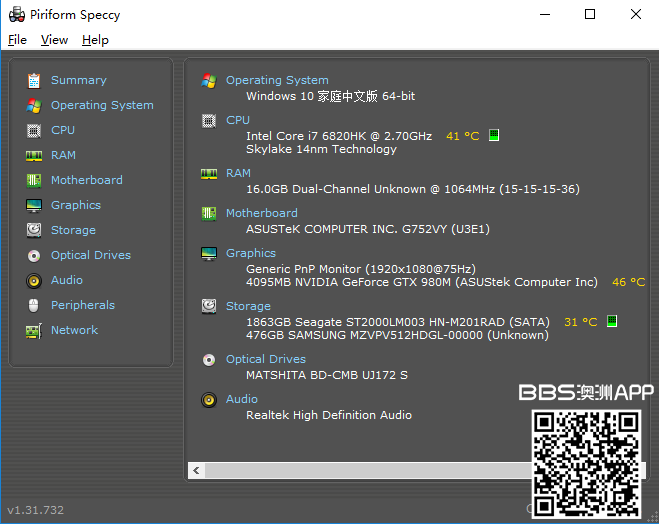Open the View menu
The width and height of the screenshot is (659, 524).
point(54,40)
